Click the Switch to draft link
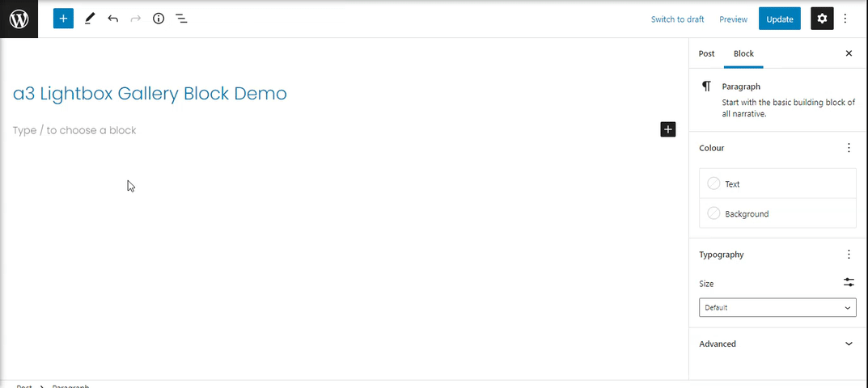This screenshot has width=868, height=388. click(678, 19)
